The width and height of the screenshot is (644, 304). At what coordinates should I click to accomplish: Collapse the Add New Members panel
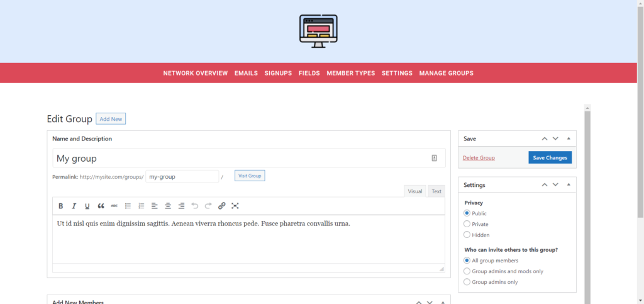point(443,302)
